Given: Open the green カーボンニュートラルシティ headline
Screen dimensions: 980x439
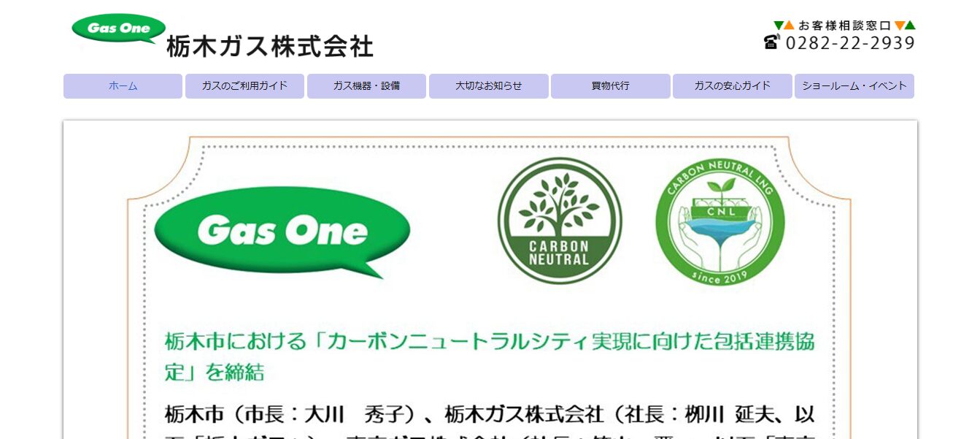Looking at the screenshot, I should 490,356.
